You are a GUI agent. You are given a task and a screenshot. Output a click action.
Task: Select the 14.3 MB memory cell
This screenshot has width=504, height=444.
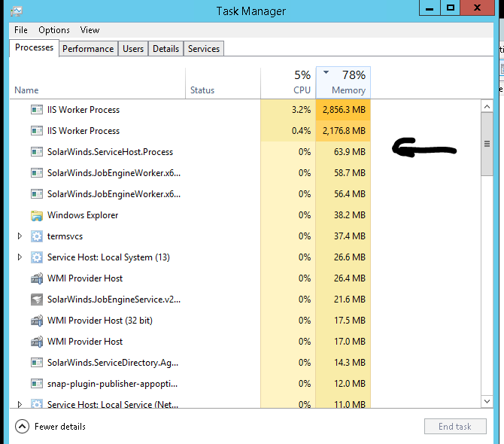click(343, 363)
